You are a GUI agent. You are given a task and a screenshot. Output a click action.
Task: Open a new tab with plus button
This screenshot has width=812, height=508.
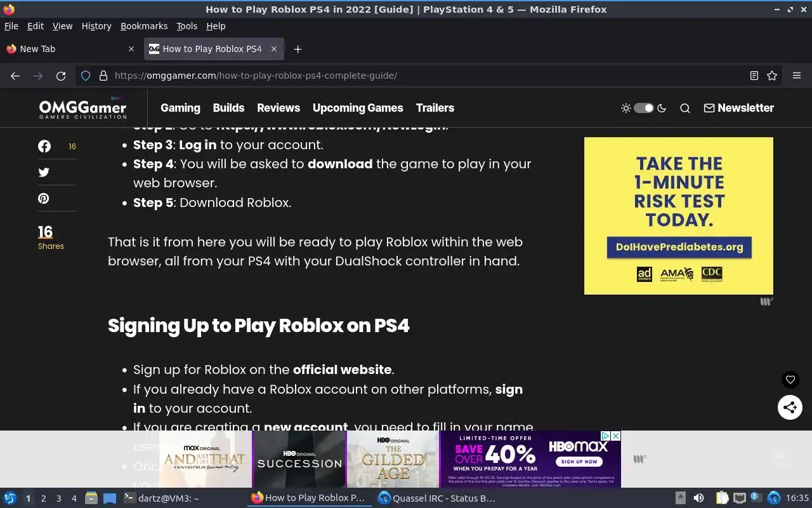(298, 49)
